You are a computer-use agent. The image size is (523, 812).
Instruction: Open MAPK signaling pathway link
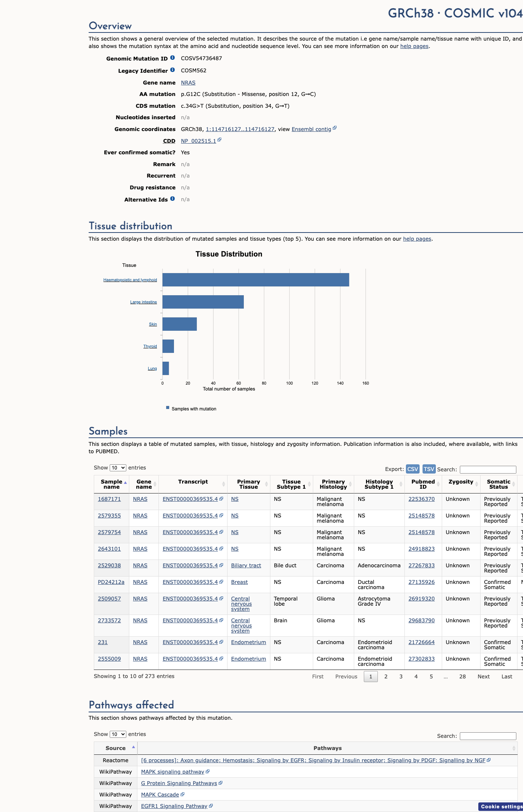[x=172, y=772]
